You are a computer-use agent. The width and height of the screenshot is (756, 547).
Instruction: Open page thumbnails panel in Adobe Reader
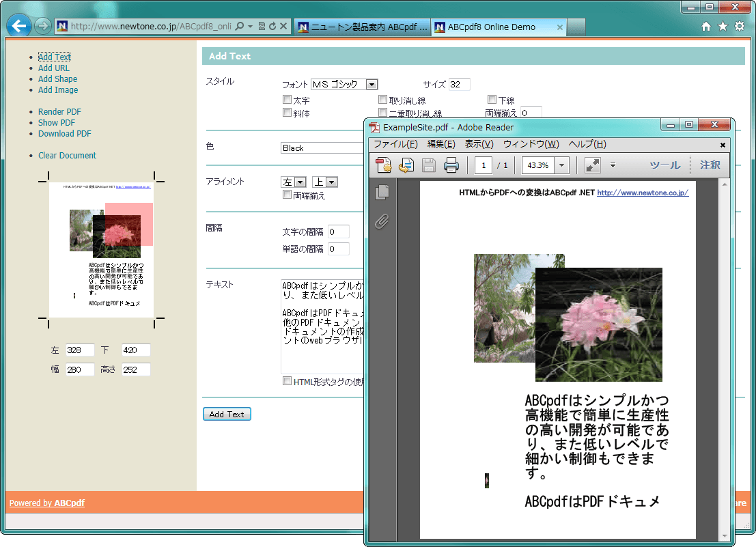click(x=382, y=193)
